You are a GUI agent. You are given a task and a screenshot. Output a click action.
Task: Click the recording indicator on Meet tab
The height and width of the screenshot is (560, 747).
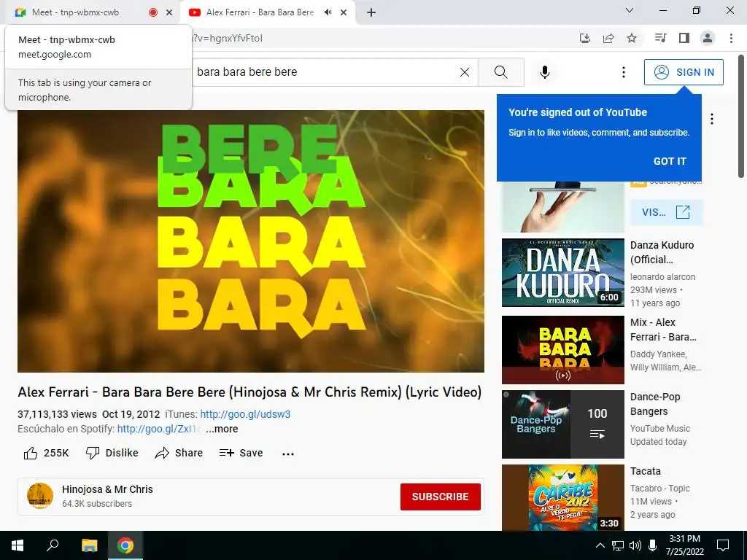pyautogui.click(x=153, y=12)
